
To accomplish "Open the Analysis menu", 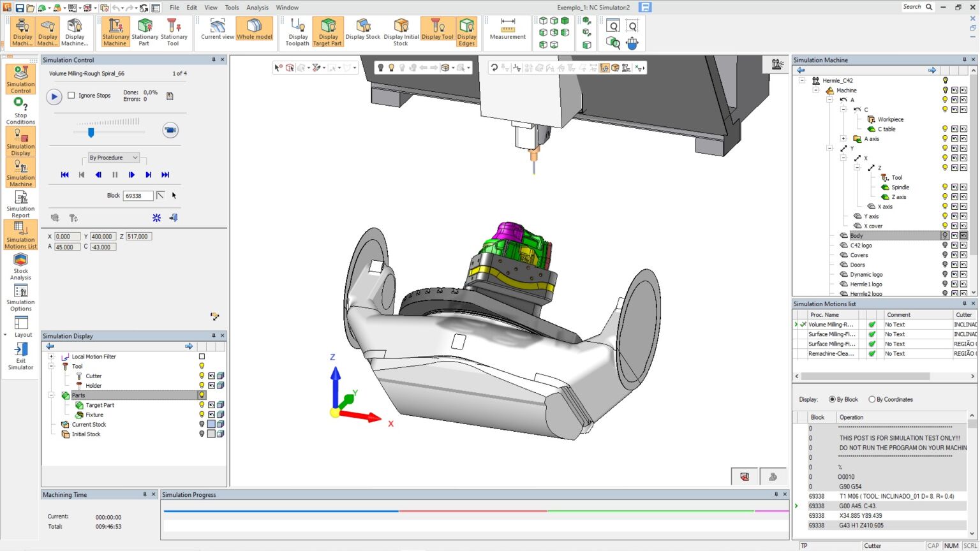I will [257, 7].
